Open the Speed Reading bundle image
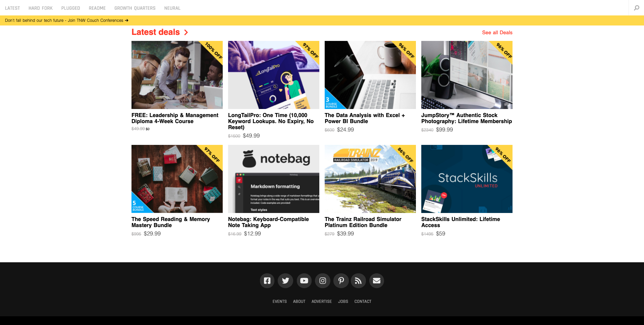 177,179
